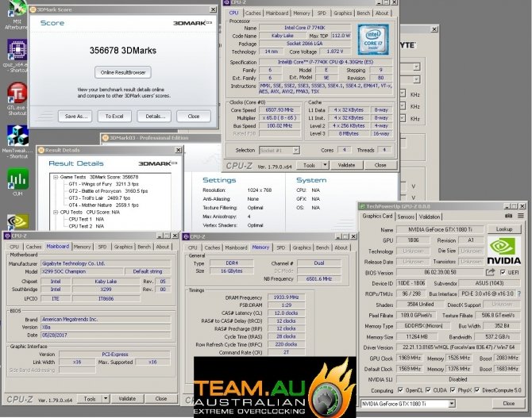Click the Close button in GPU-Z

[x=509, y=403]
